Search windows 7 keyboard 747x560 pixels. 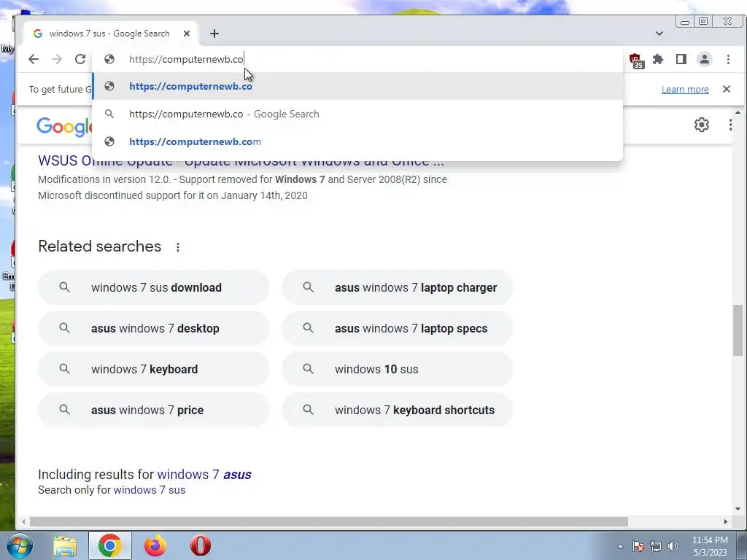point(154,369)
